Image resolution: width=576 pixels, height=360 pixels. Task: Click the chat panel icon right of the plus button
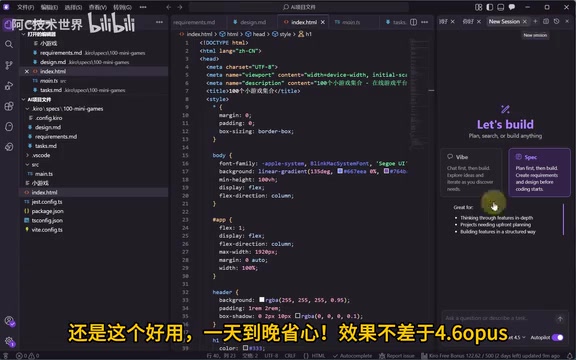point(546,21)
